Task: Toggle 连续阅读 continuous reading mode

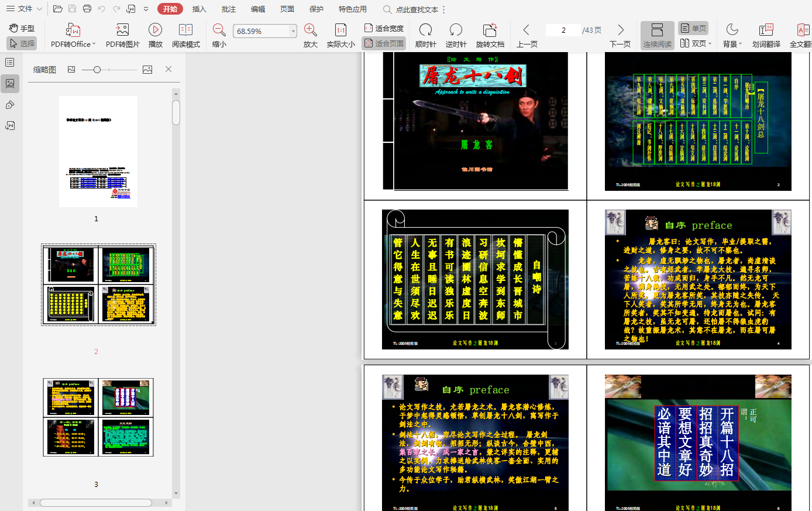Action: coord(657,35)
